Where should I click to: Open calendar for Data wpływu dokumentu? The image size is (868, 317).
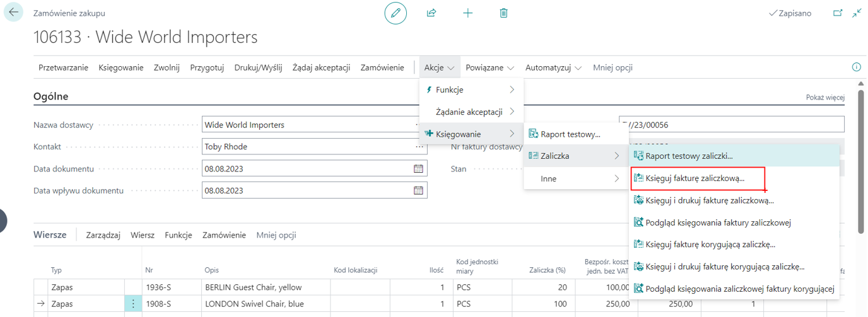pos(418,190)
